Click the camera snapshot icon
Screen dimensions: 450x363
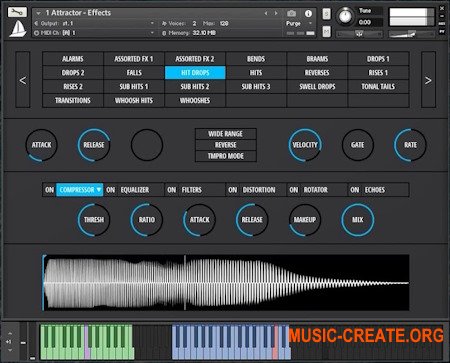click(x=291, y=13)
